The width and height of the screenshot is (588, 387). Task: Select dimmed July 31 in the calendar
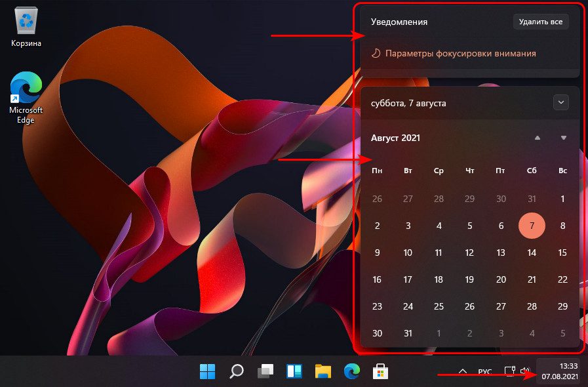532,199
